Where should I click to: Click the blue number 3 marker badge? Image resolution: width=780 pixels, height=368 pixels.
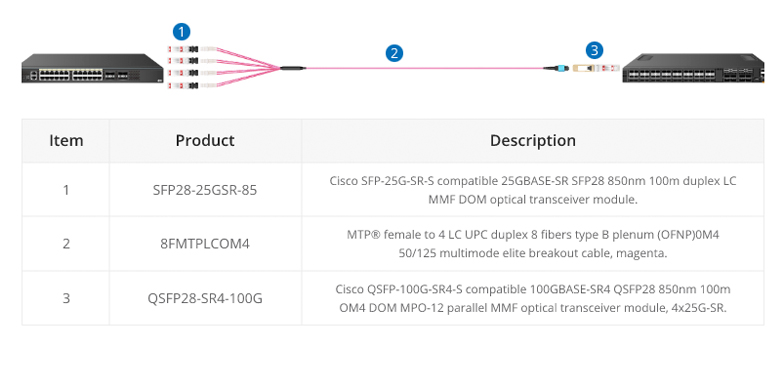pyautogui.click(x=594, y=50)
